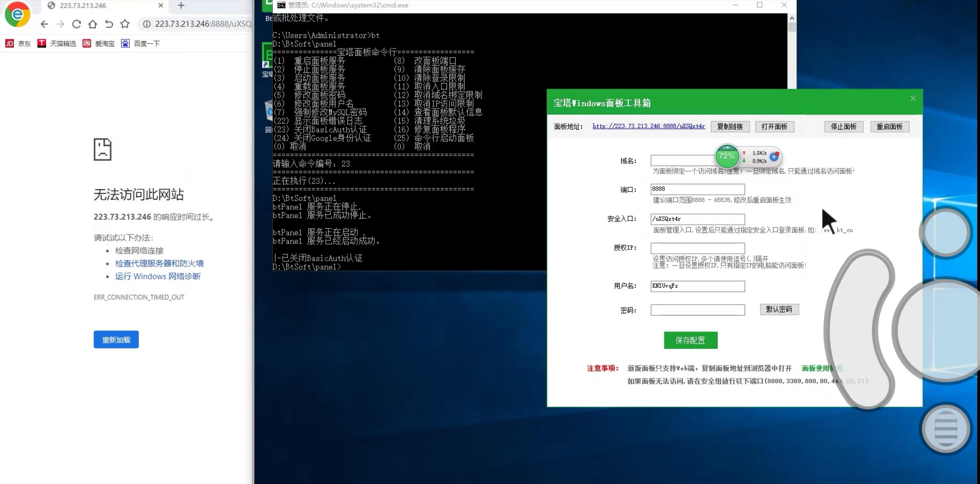980x484 pixels.
Task: Click the 密码 input field
Action: point(697,310)
